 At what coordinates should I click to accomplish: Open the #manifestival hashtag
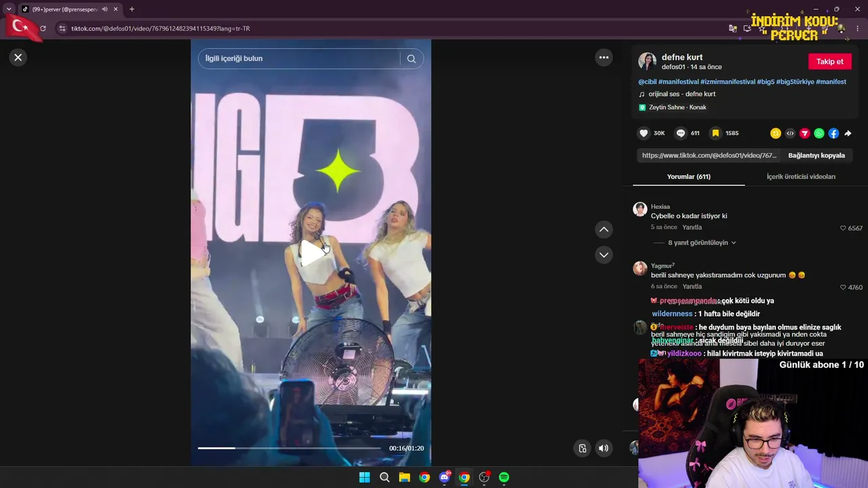tap(679, 82)
